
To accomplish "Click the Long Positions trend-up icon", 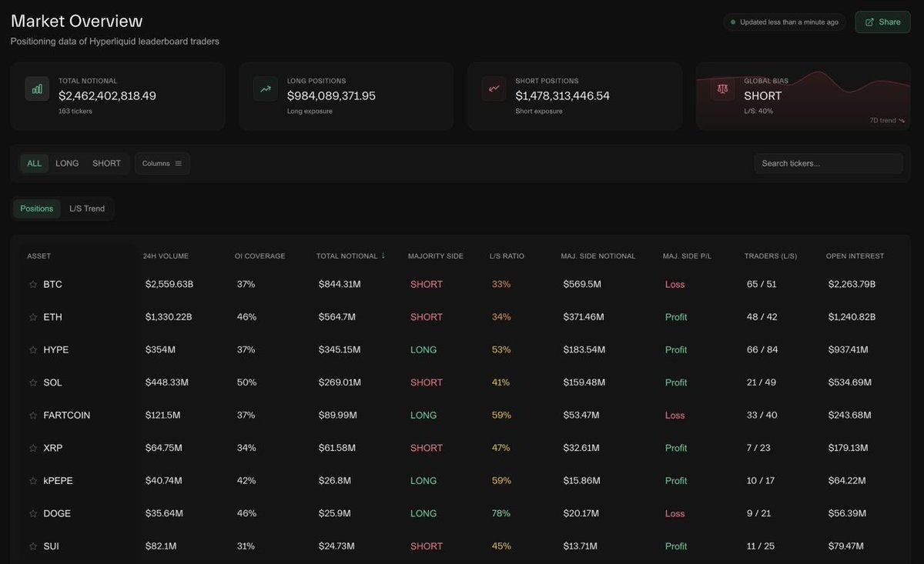I will (x=266, y=88).
